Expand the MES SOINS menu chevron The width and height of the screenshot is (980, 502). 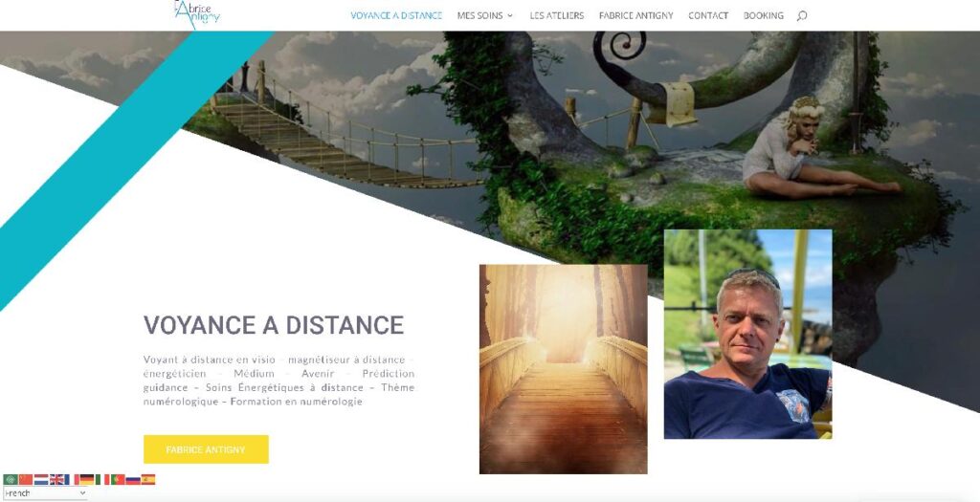tap(510, 15)
